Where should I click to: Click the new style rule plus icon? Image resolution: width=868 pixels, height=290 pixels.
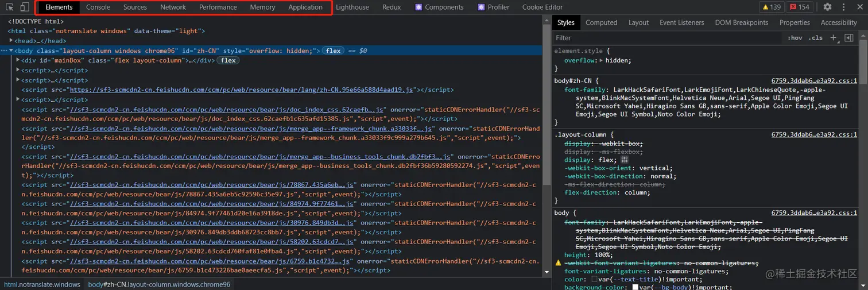pos(833,38)
